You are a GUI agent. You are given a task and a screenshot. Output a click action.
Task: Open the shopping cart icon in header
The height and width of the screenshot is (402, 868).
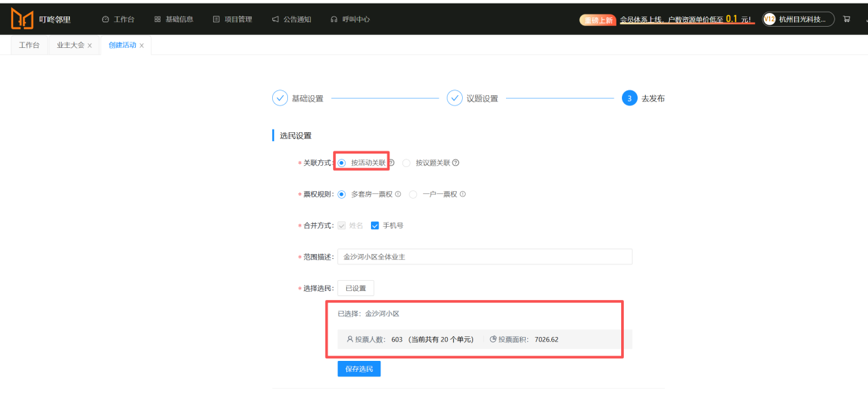pos(847,19)
